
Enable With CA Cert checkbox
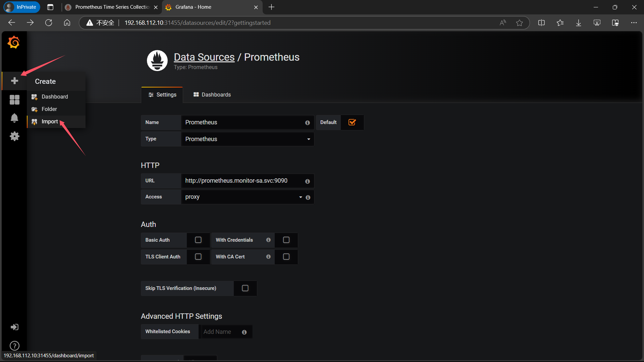(x=286, y=257)
